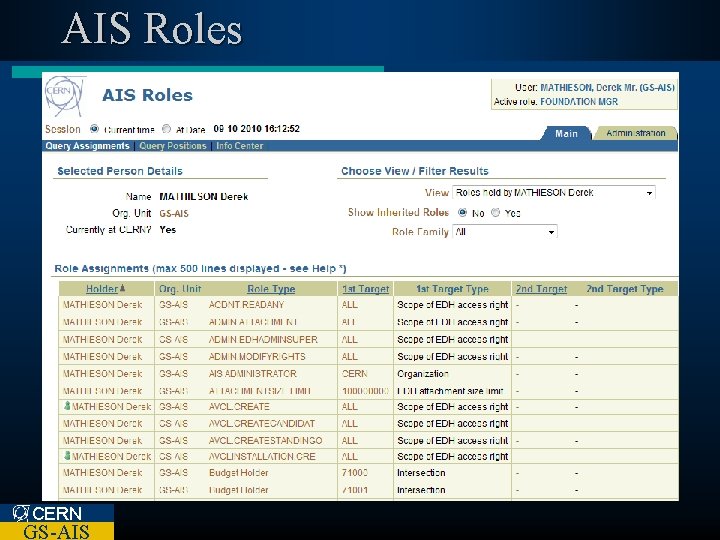Click person icon beside AVCL.CREATE row holder
The width and height of the screenshot is (720, 540).
click(68, 406)
